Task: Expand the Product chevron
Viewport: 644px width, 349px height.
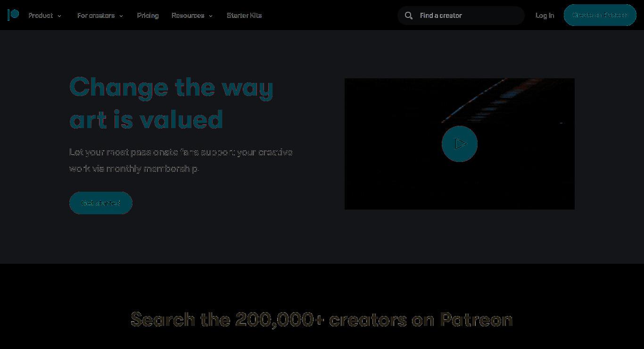Action: tap(59, 16)
